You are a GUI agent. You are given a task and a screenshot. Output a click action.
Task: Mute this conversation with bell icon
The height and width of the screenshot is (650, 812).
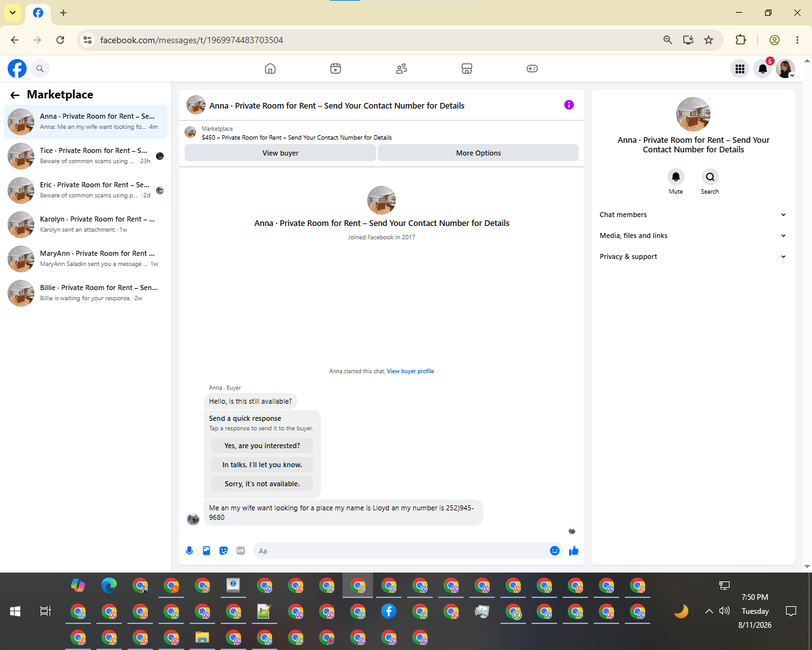click(x=676, y=177)
